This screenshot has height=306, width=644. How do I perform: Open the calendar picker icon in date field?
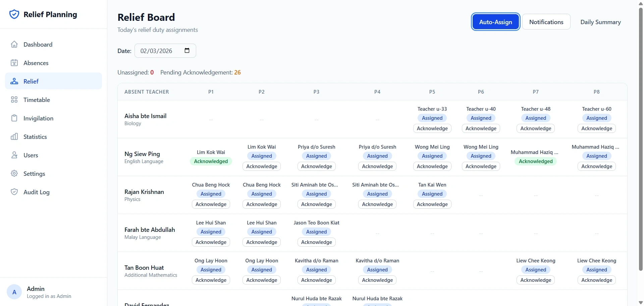point(187,51)
